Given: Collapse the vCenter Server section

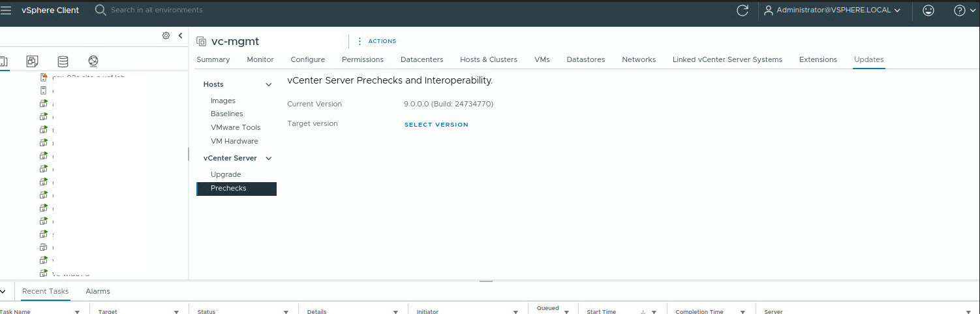Looking at the screenshot, I should (268, 159).
